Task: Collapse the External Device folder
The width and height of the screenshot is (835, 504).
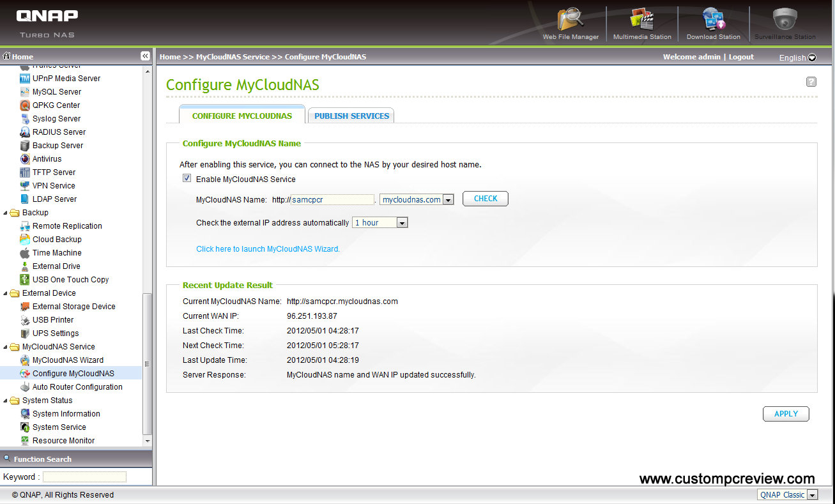Action: tap(6, 293)
